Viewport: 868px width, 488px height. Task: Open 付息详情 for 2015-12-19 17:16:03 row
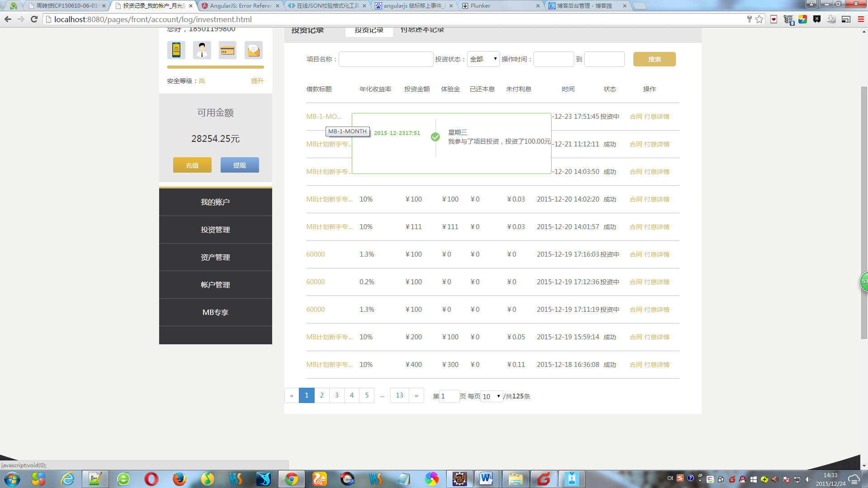tap(657, 254)
